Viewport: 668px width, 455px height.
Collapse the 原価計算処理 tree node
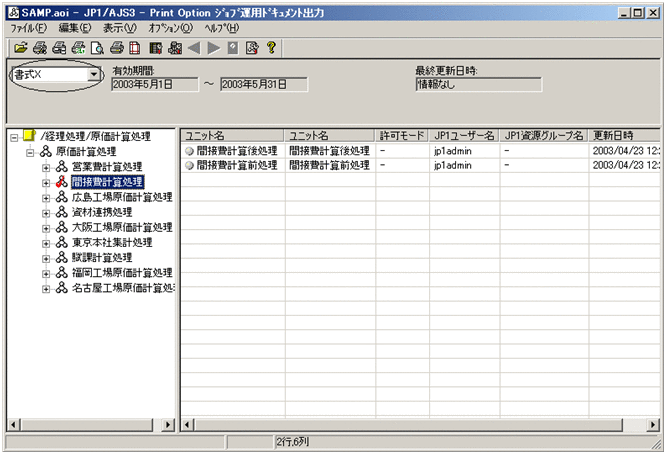(31, 152)
